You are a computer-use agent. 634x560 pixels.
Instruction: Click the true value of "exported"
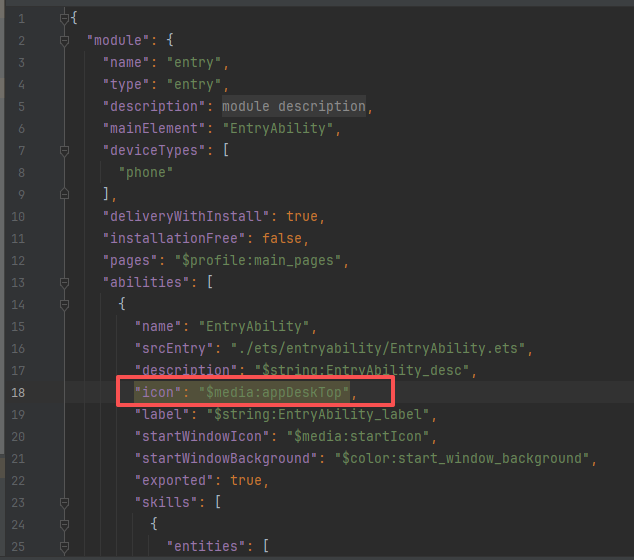pos(246,480)
